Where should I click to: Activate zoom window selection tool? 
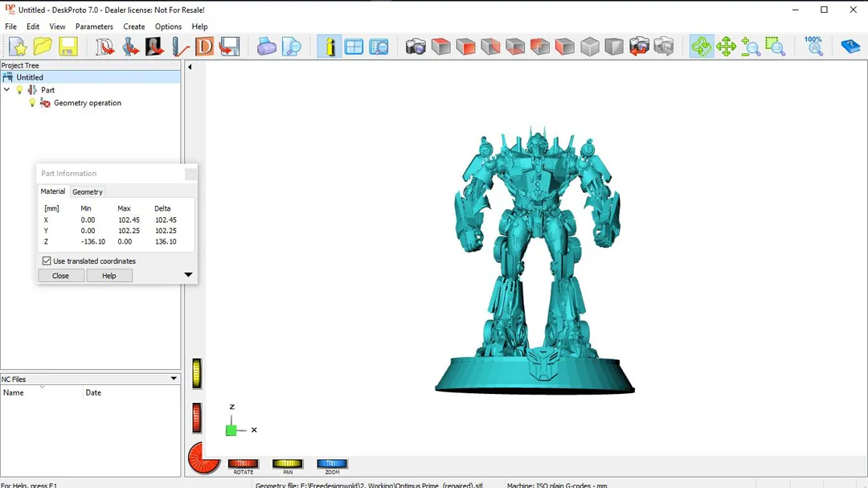(x=776, y=47)
